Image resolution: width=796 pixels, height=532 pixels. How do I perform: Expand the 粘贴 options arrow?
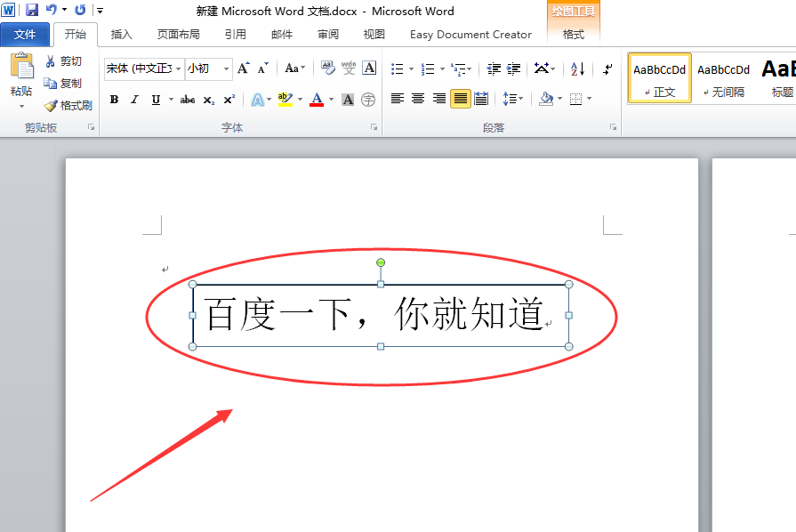click(22, 106)
